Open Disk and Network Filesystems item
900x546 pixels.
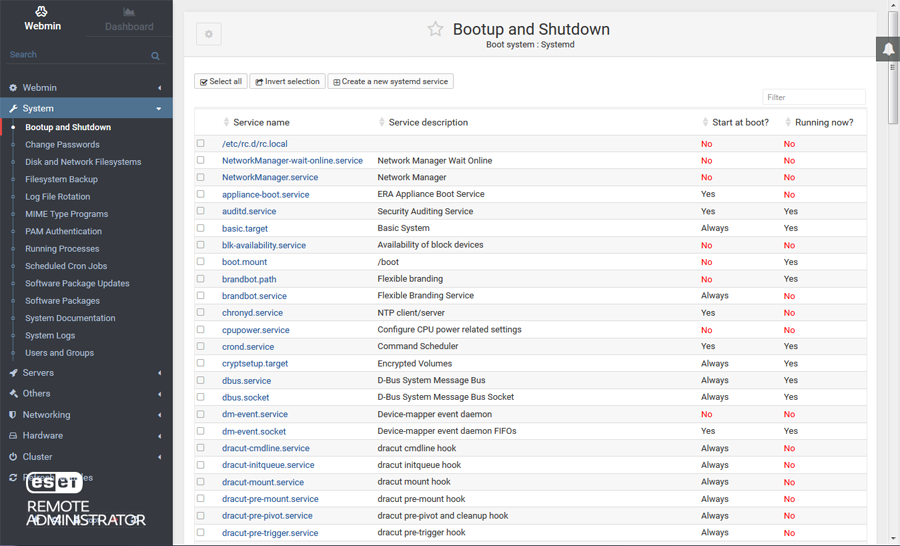point(83,162)
